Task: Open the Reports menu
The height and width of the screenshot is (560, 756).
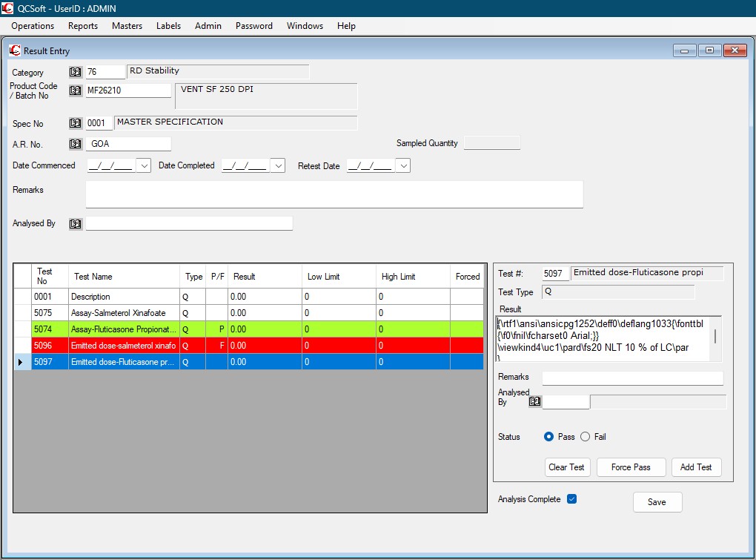Action: pos(83,26)
